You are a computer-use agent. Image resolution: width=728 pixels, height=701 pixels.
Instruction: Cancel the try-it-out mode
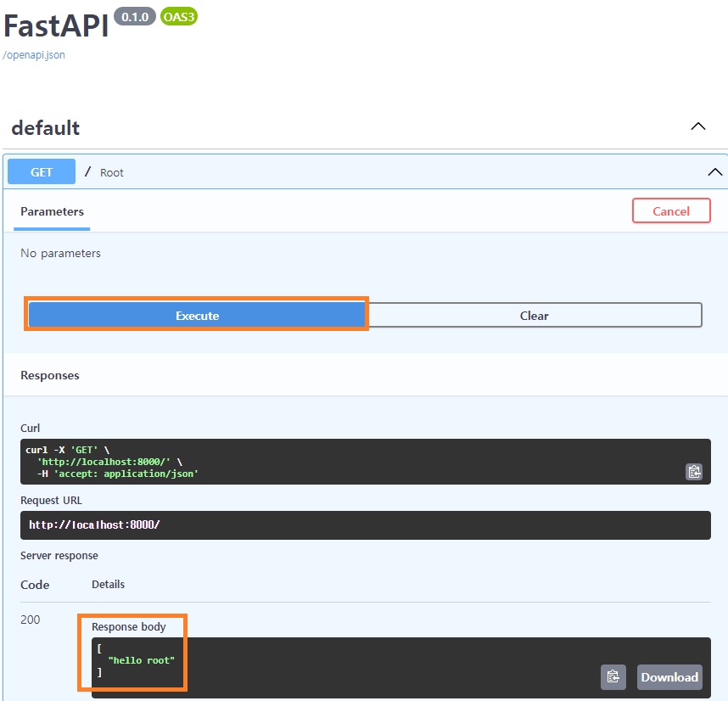coord(670,211)
